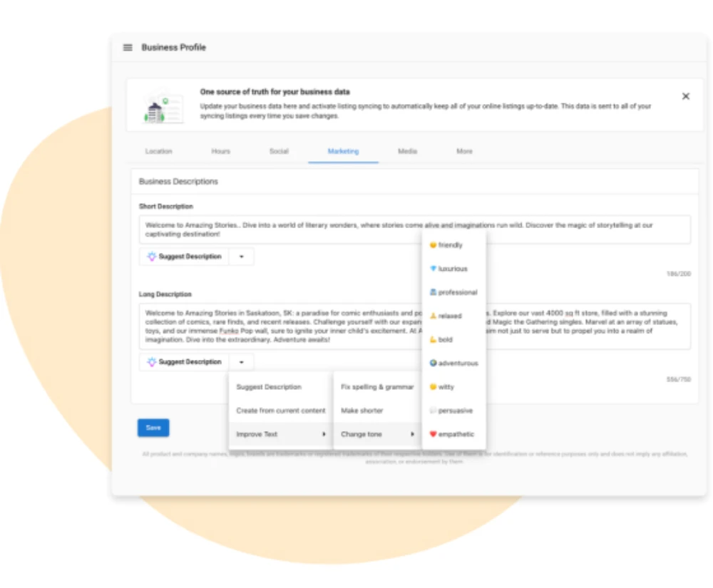Expand the Short Description suggest dropdown arrow

pyautogui.click(x=241, y=257)
